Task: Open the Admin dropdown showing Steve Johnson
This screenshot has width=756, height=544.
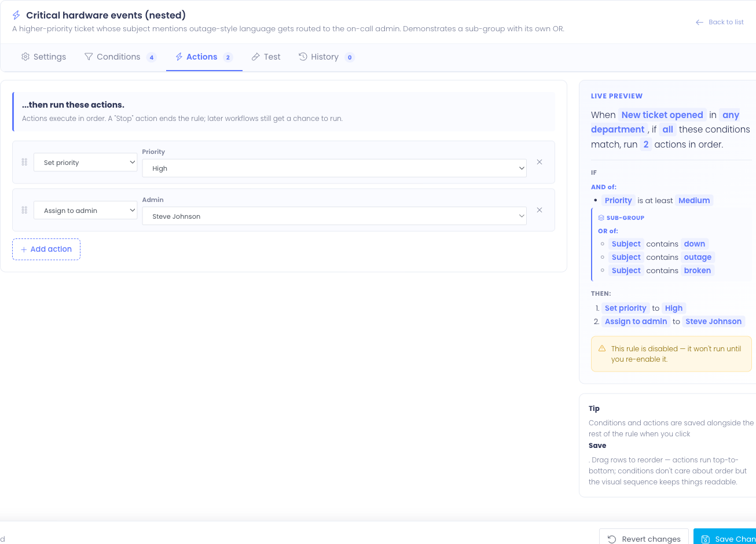Action: pos(335,216)
